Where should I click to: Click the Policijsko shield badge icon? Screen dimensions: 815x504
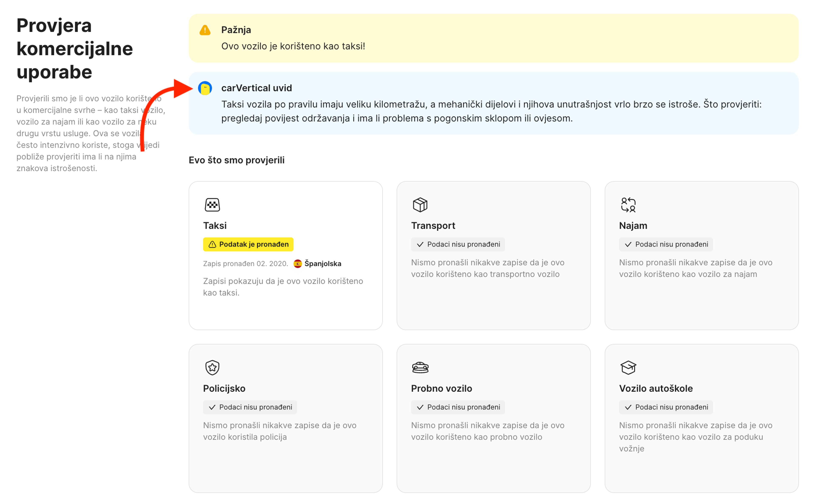coord(212,367)
